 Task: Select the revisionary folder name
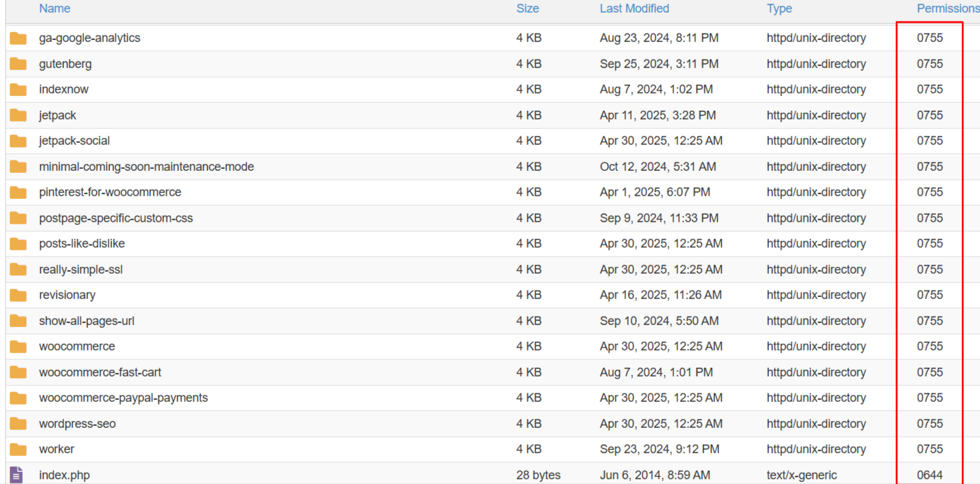[67, 295]
